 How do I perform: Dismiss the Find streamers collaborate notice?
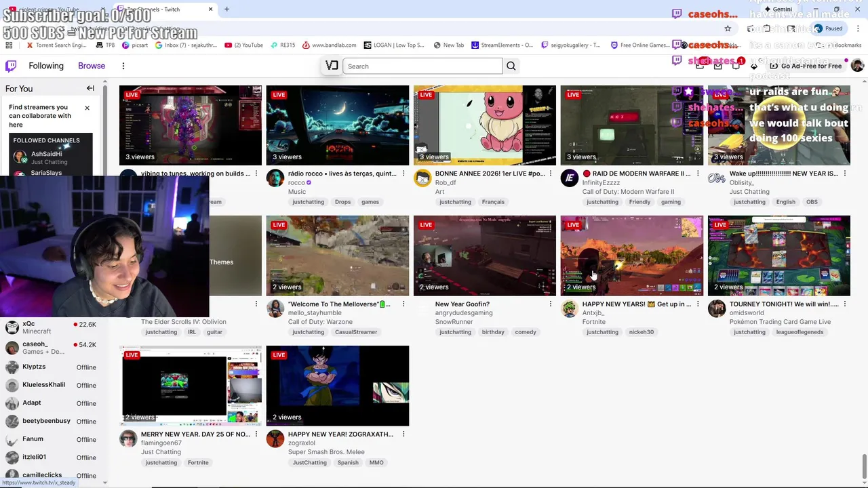pos(87,108)
